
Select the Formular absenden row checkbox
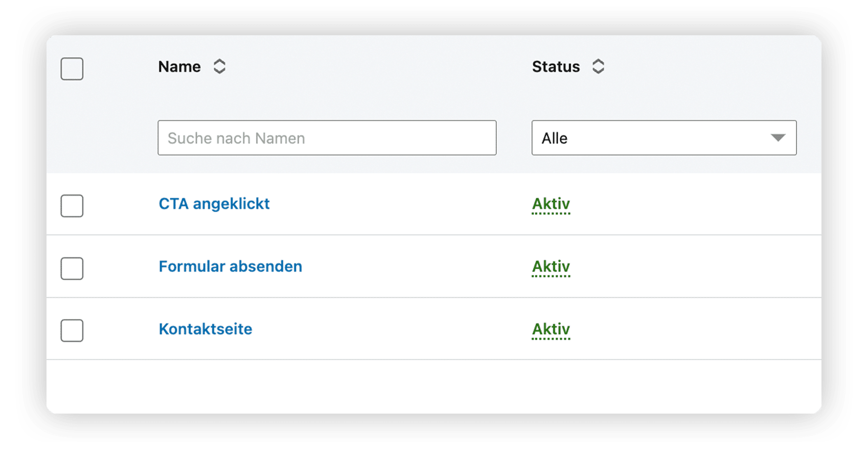[72, 268]
